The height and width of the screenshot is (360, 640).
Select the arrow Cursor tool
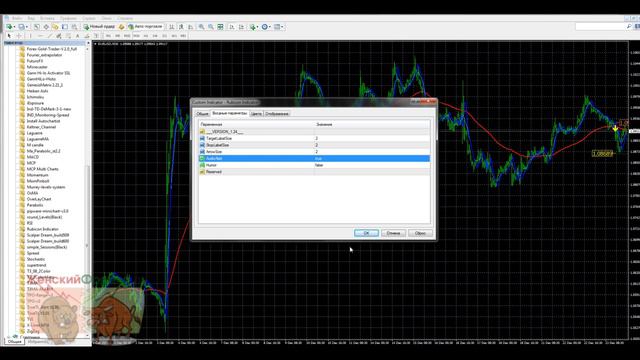click(x=9, y=36)
